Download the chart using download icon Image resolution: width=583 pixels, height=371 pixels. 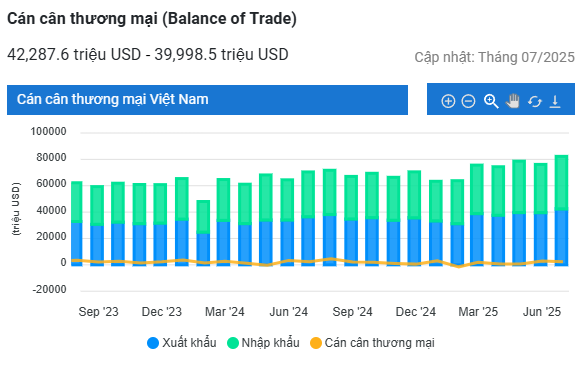pyautogui.click(x=555, y=101)
